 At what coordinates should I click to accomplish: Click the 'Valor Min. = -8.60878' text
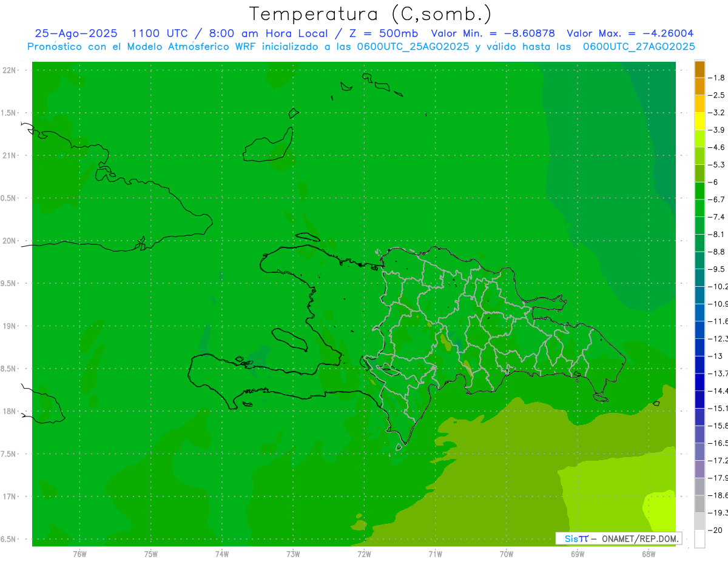coord(494,33)
